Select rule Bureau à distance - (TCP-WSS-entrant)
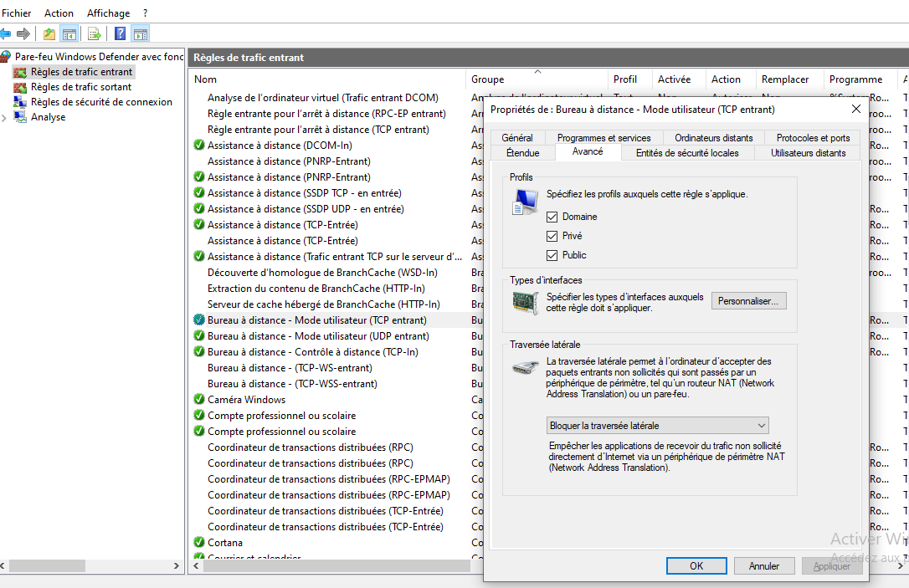This screenshot has width=909, height=588. click(x=292, y=384)
